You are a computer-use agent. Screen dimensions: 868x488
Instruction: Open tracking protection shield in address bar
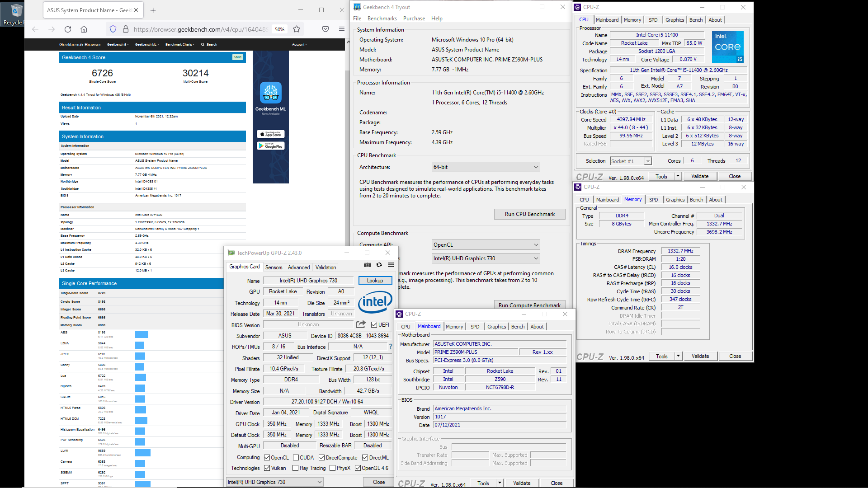pyautogui.click(x=113, y=29)
